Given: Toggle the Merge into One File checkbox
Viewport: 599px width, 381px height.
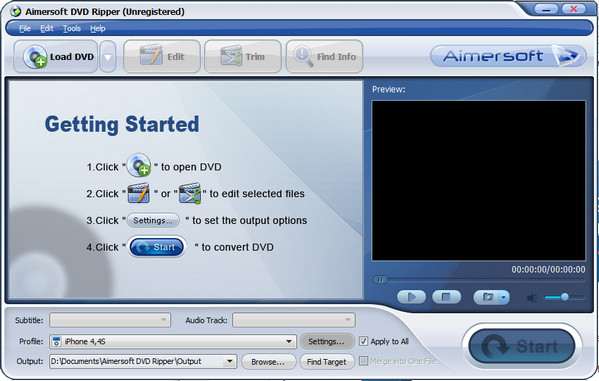Looking at the screenshot, I should pos(363,361).
